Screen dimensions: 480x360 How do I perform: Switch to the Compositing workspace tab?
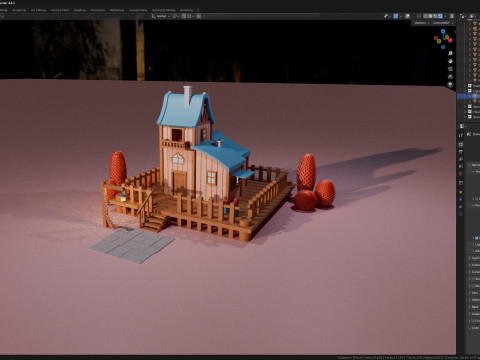pyautogui.click(x=138, y=10)
